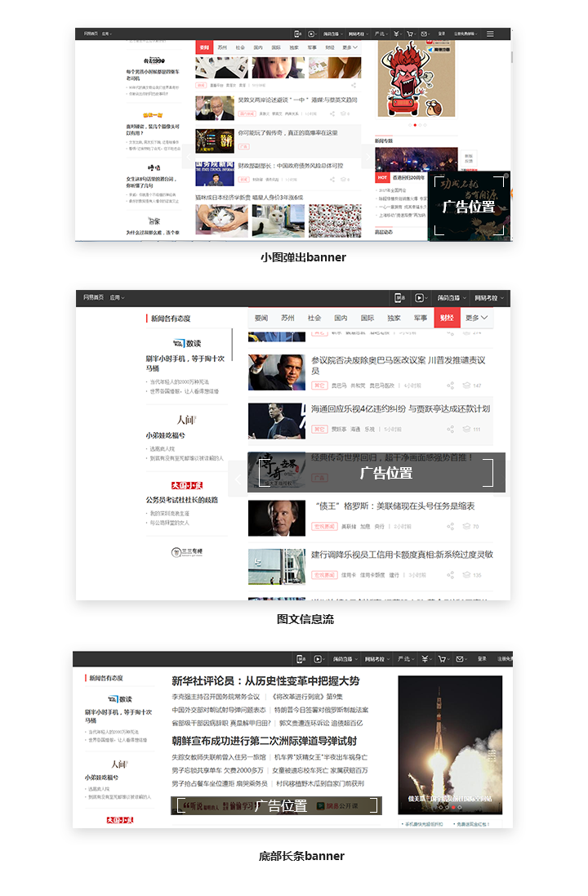Image resolution: width=588 pixels, height=896 pixels.
Task: Click rocket launch image in 底部长条banner screenshot
Action: [x=450, y=745]
